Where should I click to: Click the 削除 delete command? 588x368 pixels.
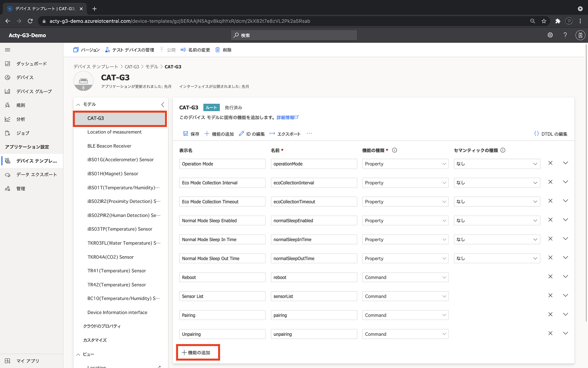(223, 50)
